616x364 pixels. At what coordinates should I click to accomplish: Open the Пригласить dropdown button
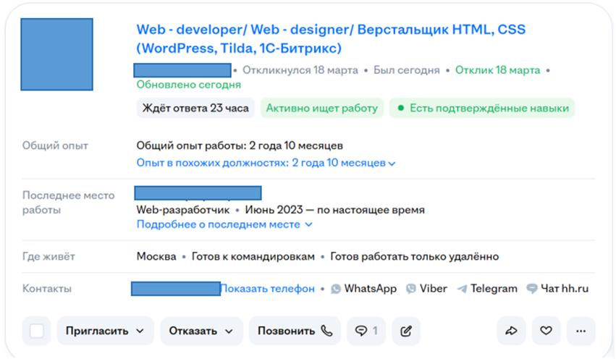(105, 331)
